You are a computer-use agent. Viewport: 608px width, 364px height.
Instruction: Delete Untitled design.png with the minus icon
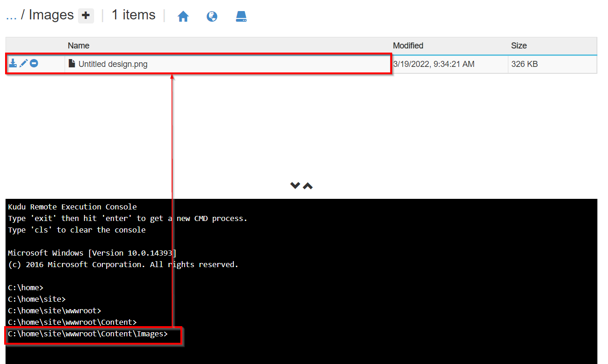pos(34,63)
